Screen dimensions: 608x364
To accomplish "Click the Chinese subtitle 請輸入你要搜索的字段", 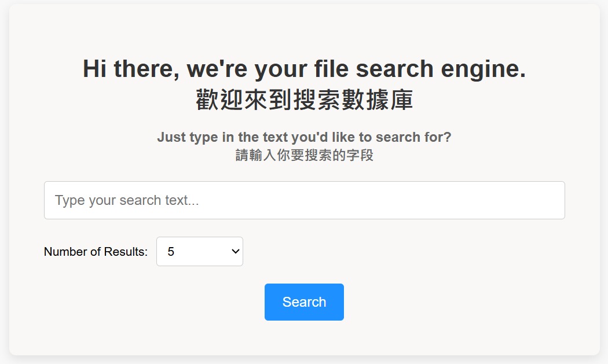I will click(x=304, y=156).
